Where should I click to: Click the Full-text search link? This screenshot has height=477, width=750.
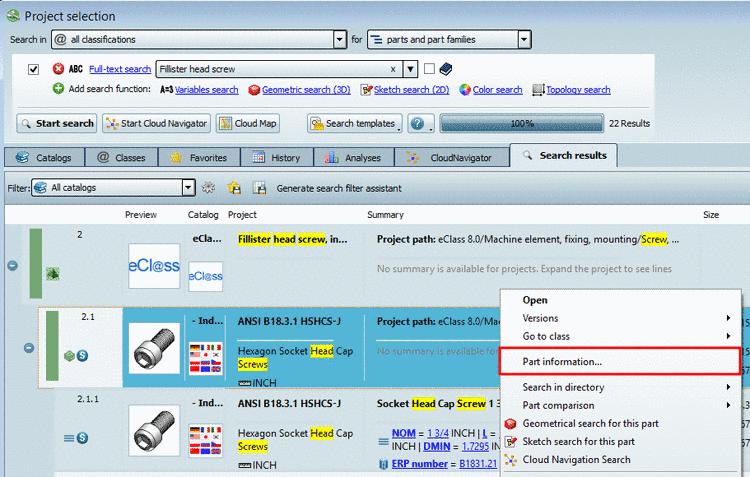click(120, 69)
